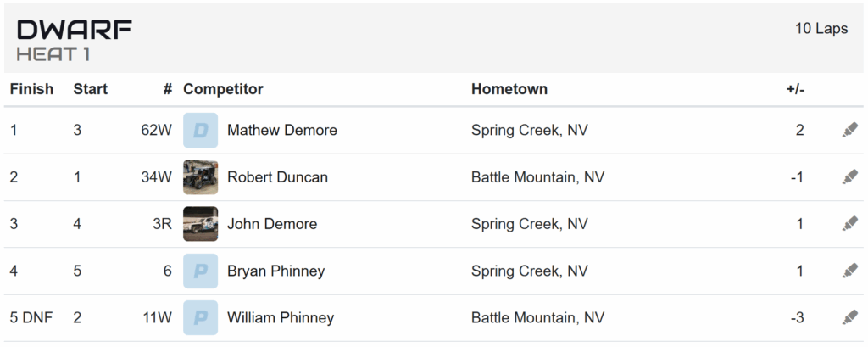868x347 pixels.
Task: Click the Hometown column header
Action: coord(509,89)
